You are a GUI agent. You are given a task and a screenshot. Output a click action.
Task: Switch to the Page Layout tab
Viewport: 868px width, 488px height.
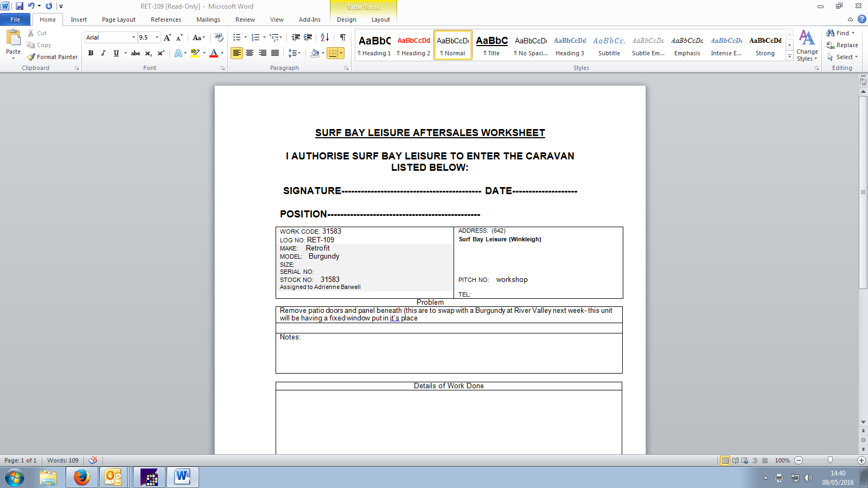119,20
